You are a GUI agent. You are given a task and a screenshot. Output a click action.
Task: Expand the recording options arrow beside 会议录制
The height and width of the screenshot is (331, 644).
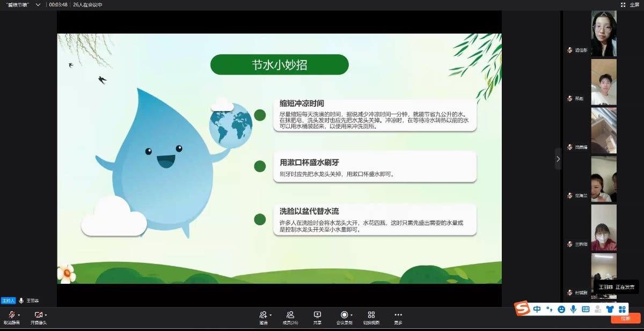coord(352,315)
